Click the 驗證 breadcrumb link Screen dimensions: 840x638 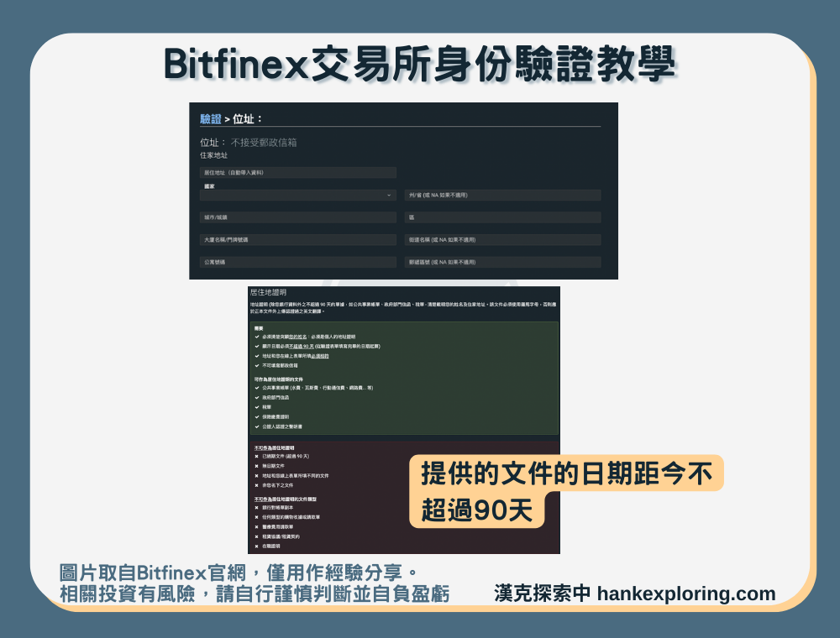click(211, 119)
